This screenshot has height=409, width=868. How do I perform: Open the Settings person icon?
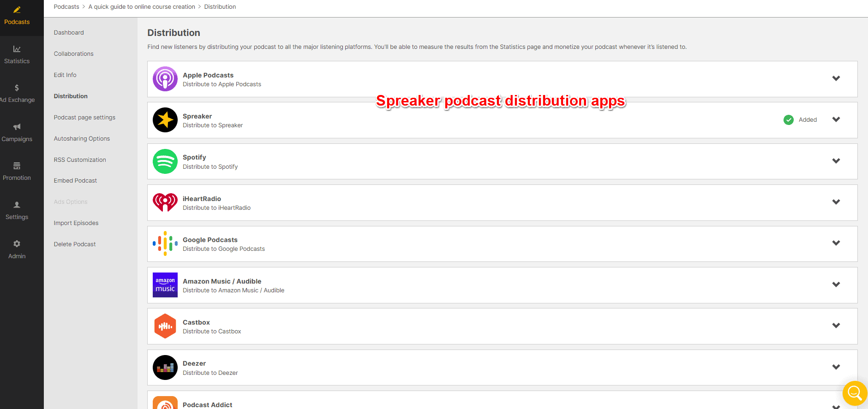pos(17,205)
